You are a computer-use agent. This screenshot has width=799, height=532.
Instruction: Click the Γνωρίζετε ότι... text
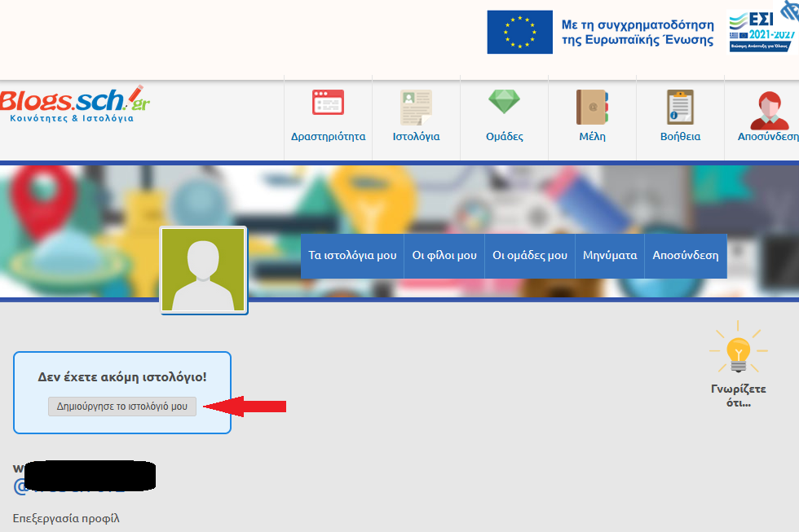[x=738, y=395]
